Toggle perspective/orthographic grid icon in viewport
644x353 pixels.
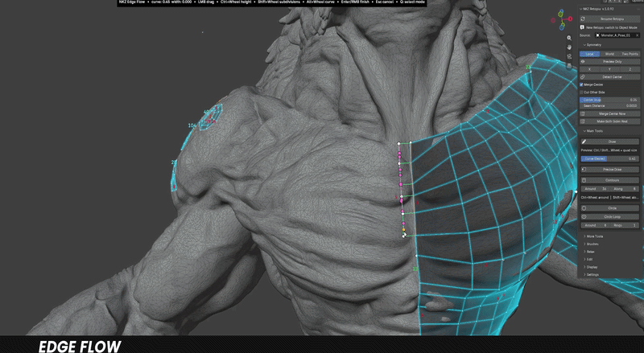tap(569, 66)
